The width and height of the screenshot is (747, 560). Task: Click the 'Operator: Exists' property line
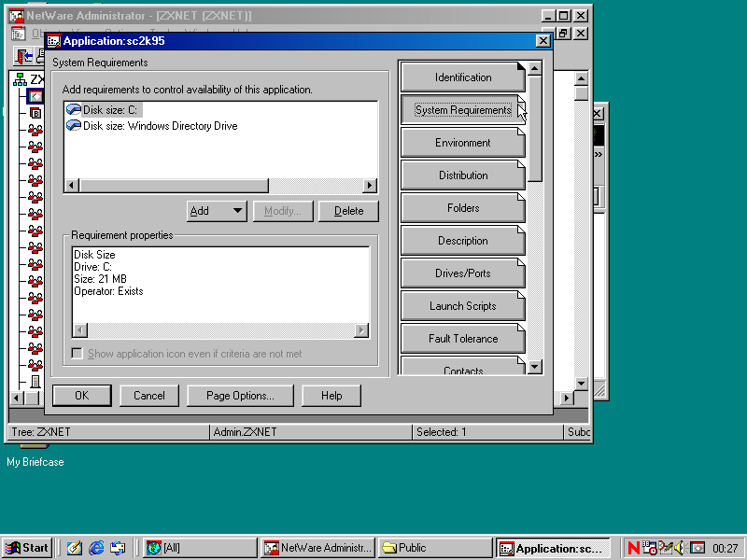tap(108, 291)
